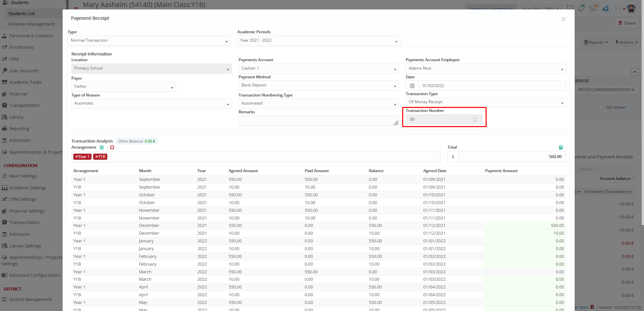Open Students List menu item

[22, 13]
